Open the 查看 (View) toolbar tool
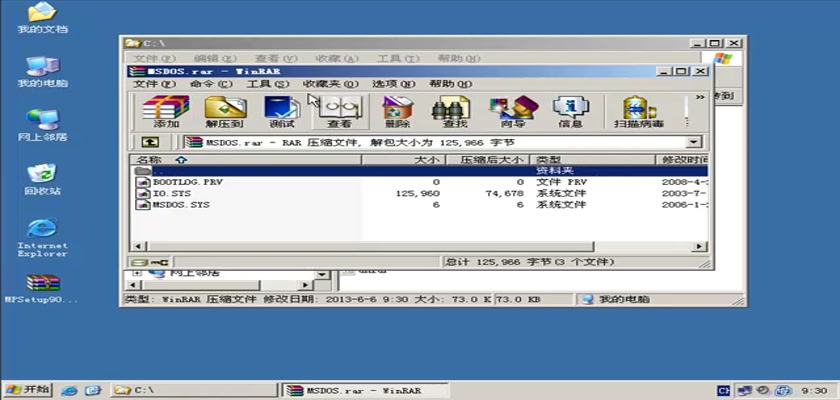Viewport: 840px width, 400px height. pos(340,112)
